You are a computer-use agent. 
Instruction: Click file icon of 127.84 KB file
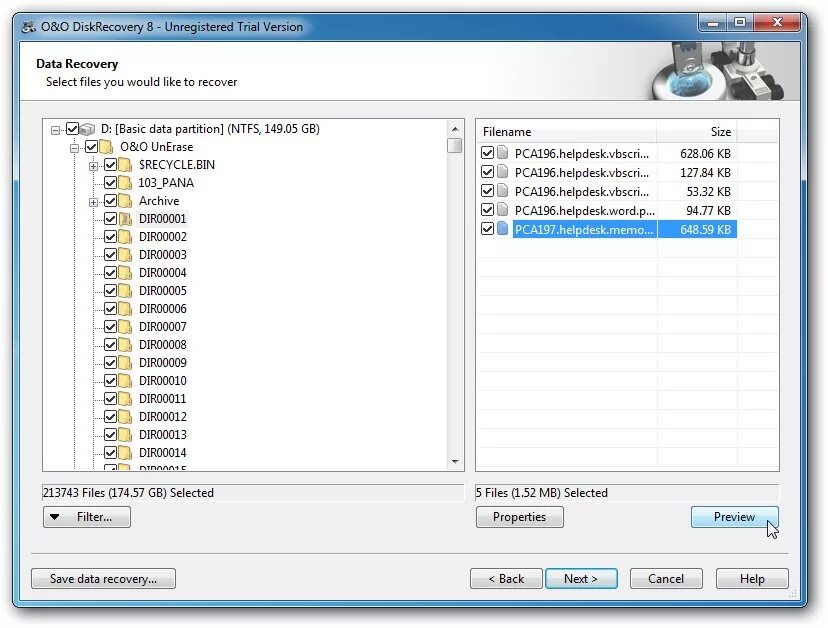coord(503,172)
